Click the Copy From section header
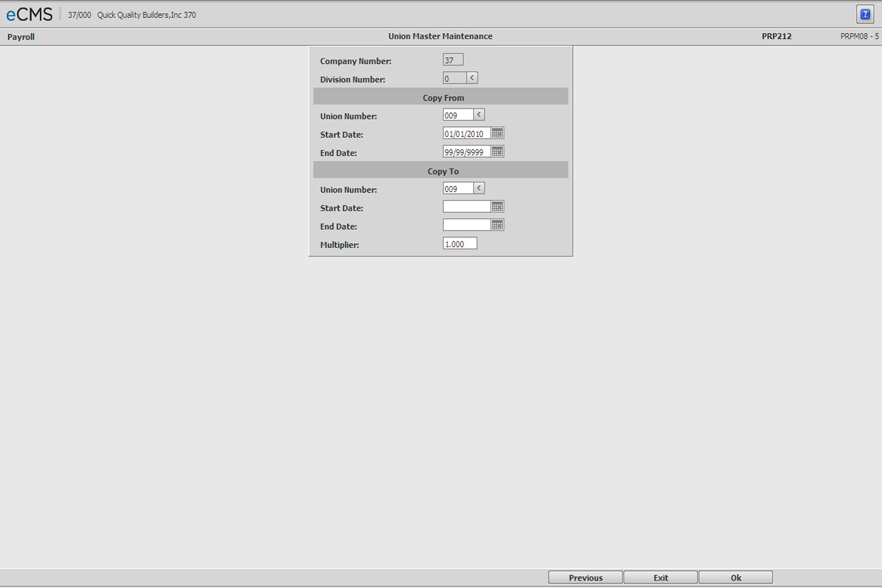The height and width of the screenshot is (588, 882). [441, 97]
